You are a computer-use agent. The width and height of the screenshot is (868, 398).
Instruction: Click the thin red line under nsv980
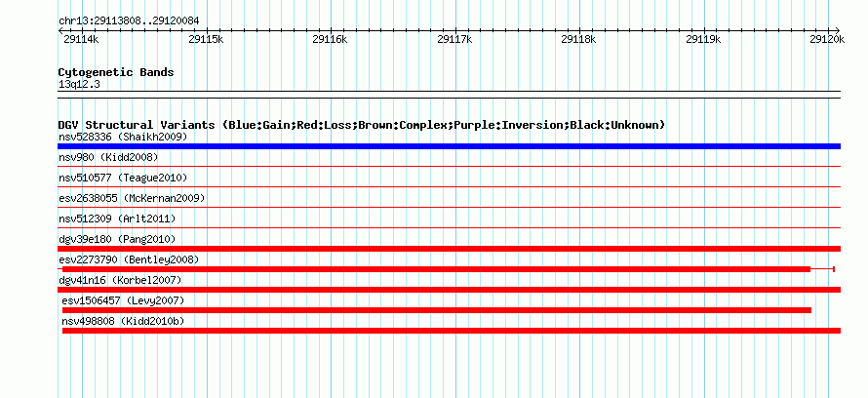(x=449, y=166)
